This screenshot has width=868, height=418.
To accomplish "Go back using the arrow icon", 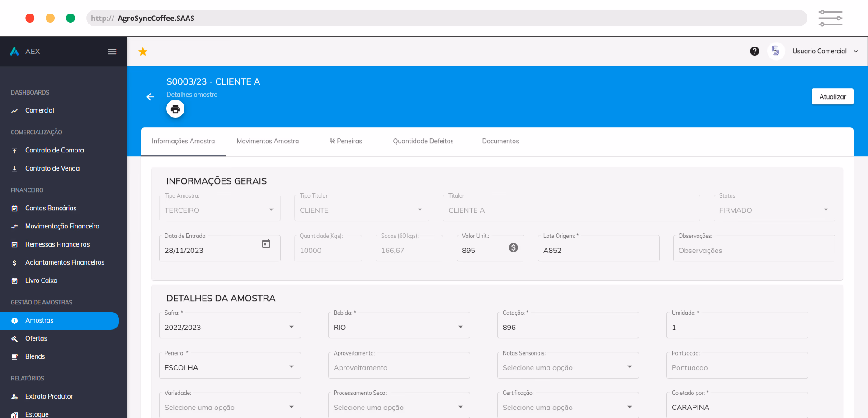I will pos(150,97).
